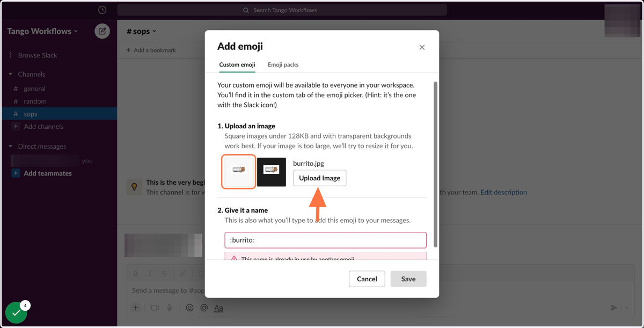Open the random channel

35,101
